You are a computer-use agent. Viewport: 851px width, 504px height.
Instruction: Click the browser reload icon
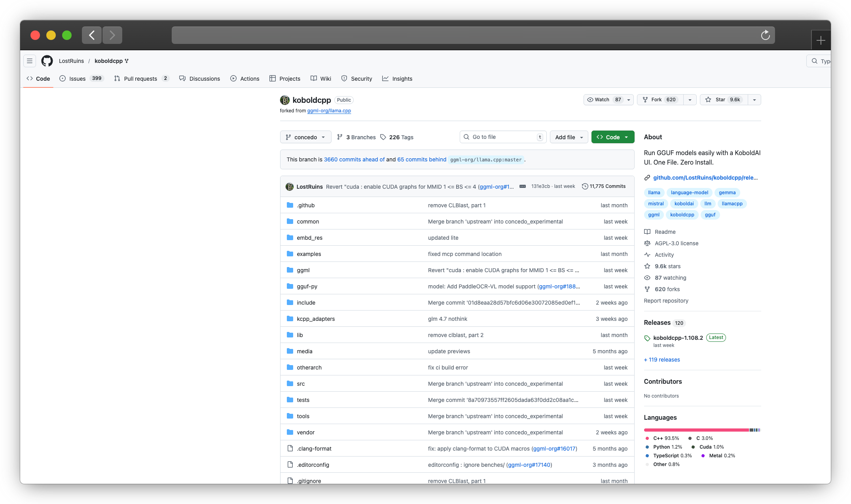tap(765, 35)
